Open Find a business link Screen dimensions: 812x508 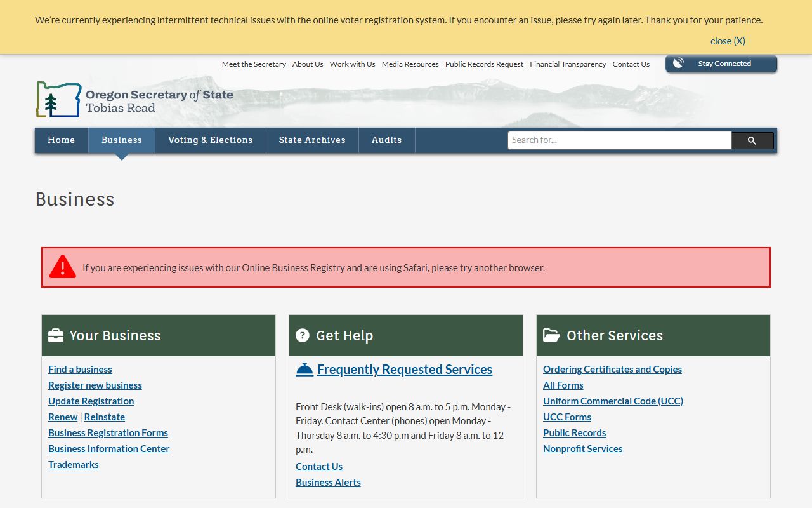(80, 370)
